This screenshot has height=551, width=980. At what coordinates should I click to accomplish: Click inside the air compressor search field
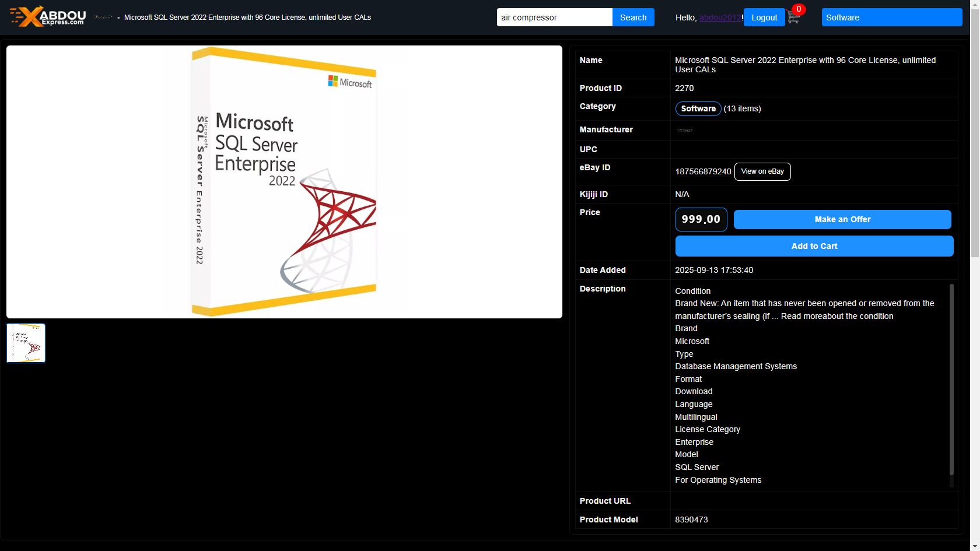pyautogui.click(x=554, y=17)
